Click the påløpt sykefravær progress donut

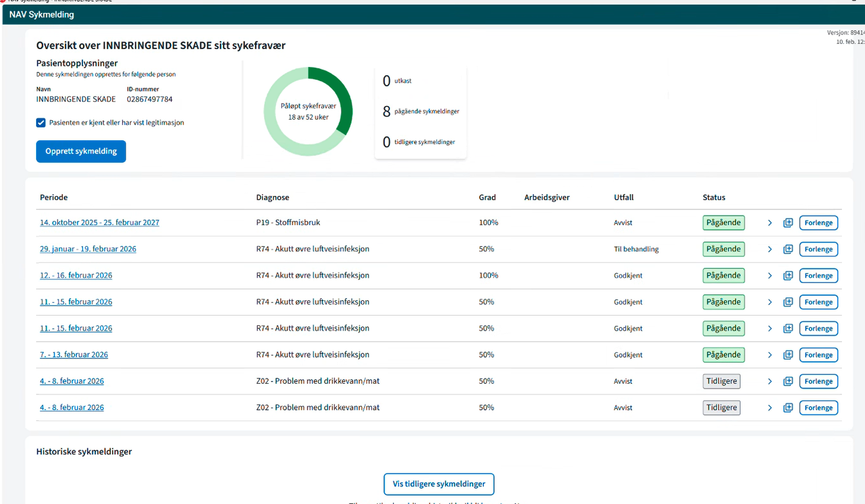pyautogui.click(x=308, y=111)
